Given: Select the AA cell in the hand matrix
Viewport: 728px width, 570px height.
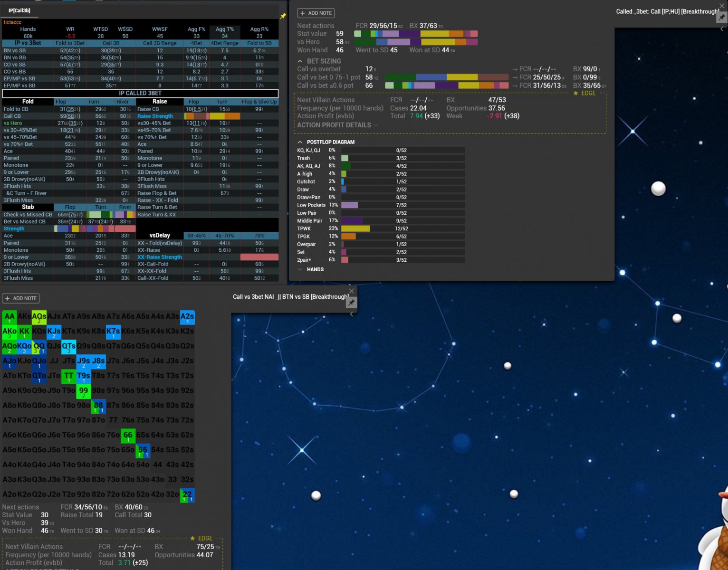Looking at the screenshot, I should click(9, 317).
